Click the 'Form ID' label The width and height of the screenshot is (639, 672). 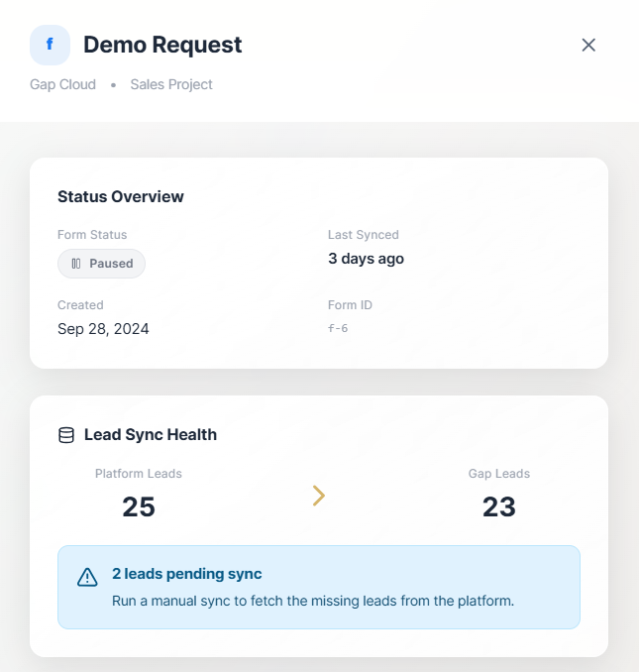click(x=350, y=304)
